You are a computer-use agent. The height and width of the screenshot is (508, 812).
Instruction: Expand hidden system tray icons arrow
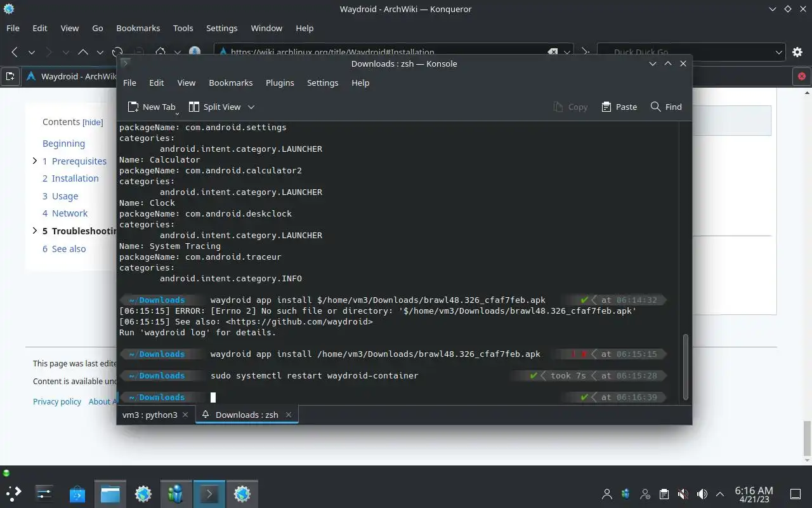coord(720,494)
